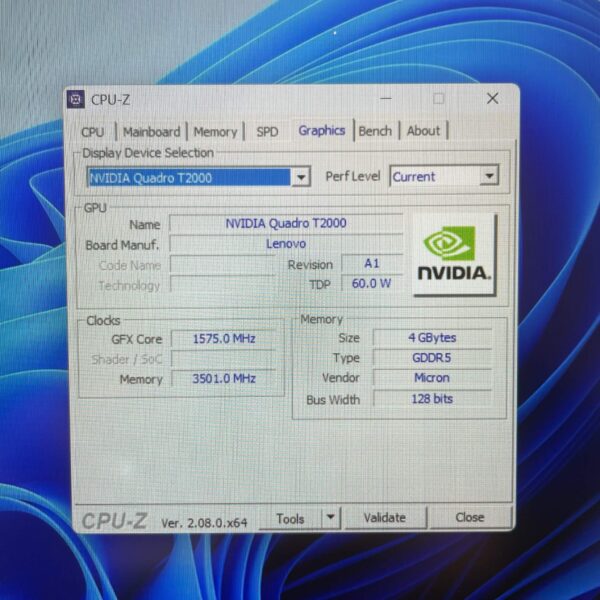Viewport: 600px width, 600px height.
Task: Select the Memory tab
Action: 215,132
